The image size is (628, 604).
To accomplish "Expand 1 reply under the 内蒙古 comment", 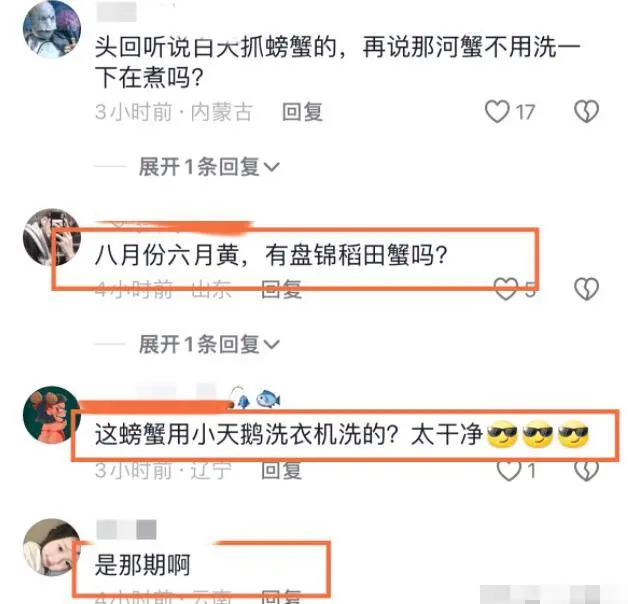I will [x=209, y=167].
